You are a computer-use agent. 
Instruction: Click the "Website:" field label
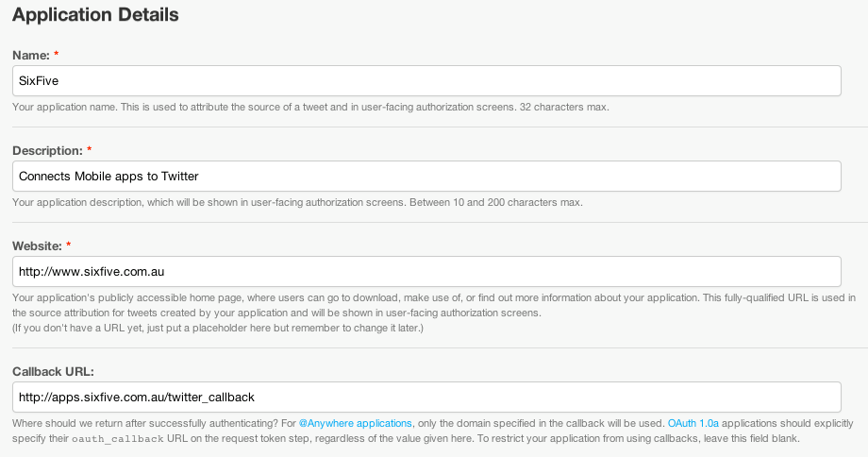tap(37, 245)
